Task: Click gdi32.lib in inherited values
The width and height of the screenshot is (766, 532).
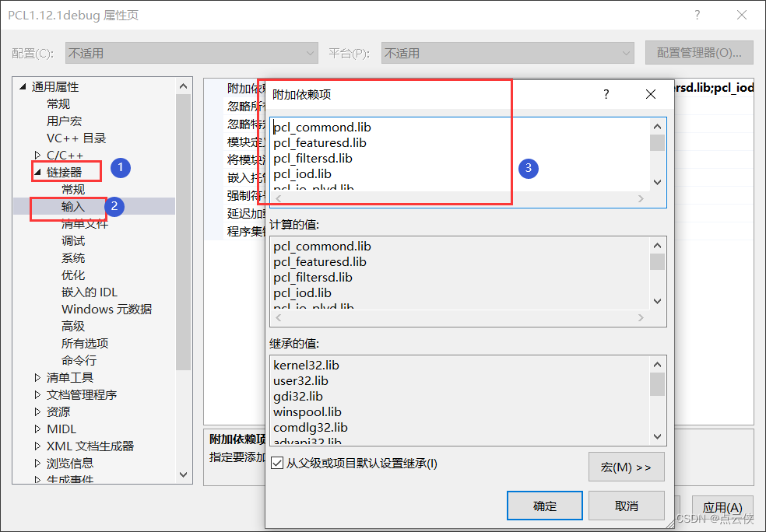Action: (298, 397)
